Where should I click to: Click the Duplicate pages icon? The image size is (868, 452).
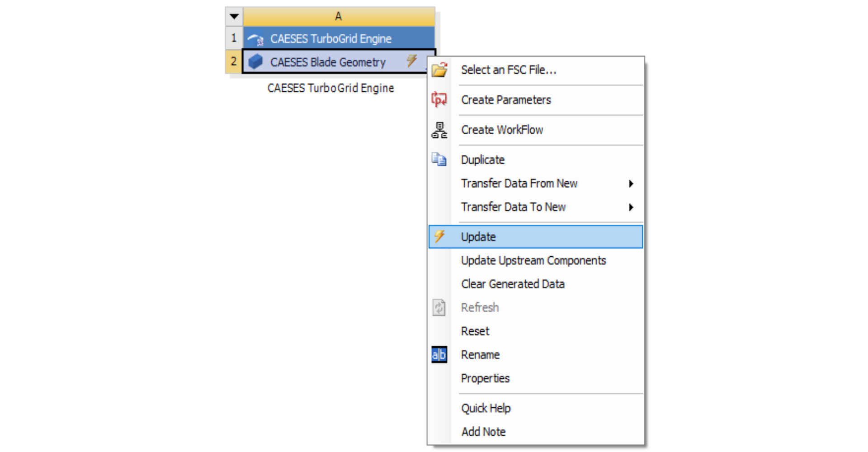439,160
